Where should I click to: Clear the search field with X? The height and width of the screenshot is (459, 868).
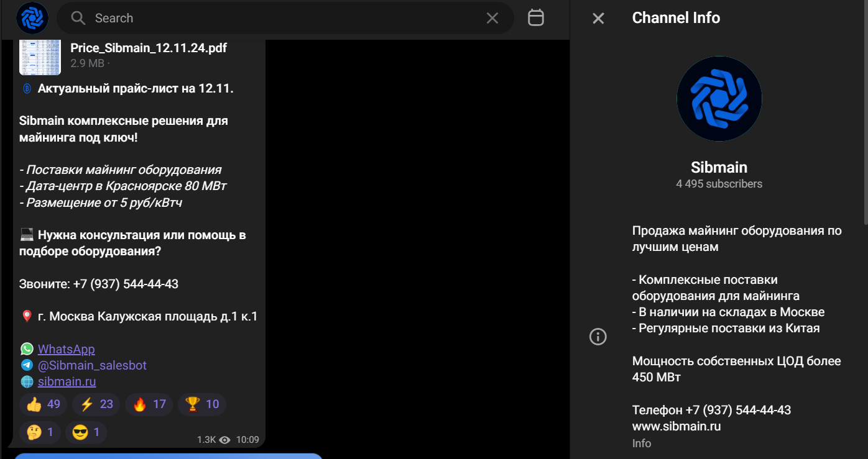point(492,18)
